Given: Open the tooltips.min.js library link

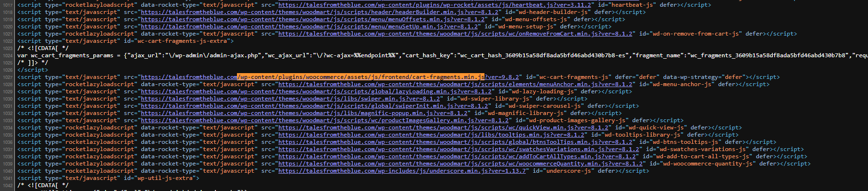Looking at the screenshot, I should [431, 135].
